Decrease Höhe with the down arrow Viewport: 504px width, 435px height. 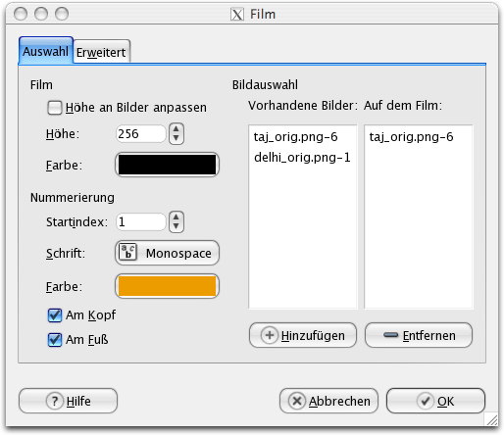point(176,139)
